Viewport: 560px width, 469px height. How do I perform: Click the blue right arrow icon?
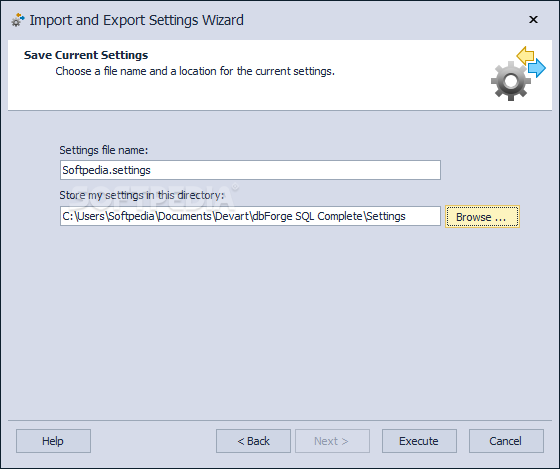537,68
